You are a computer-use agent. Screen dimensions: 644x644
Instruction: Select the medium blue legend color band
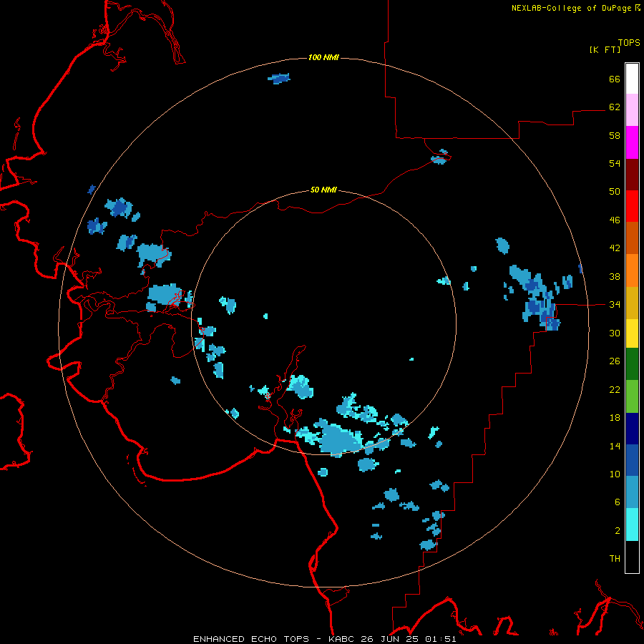point(632,460)
